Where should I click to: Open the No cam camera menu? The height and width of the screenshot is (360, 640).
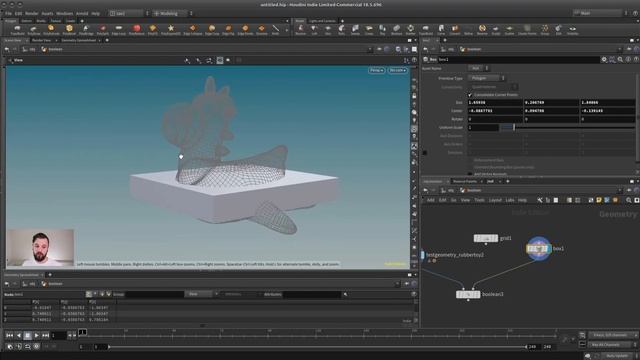tap(398, 70)
